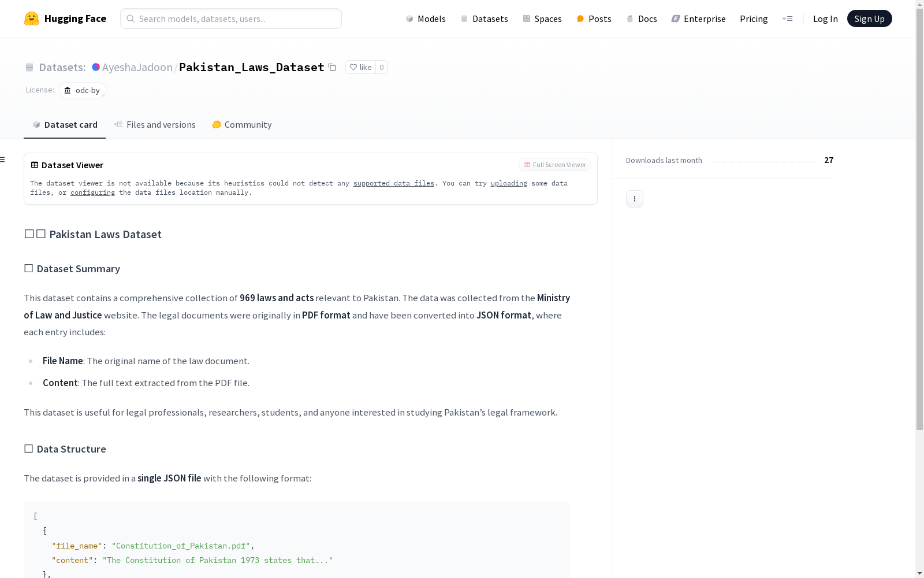Click "Constitution_of_Pakistan.pdf" in the code block

181,546
